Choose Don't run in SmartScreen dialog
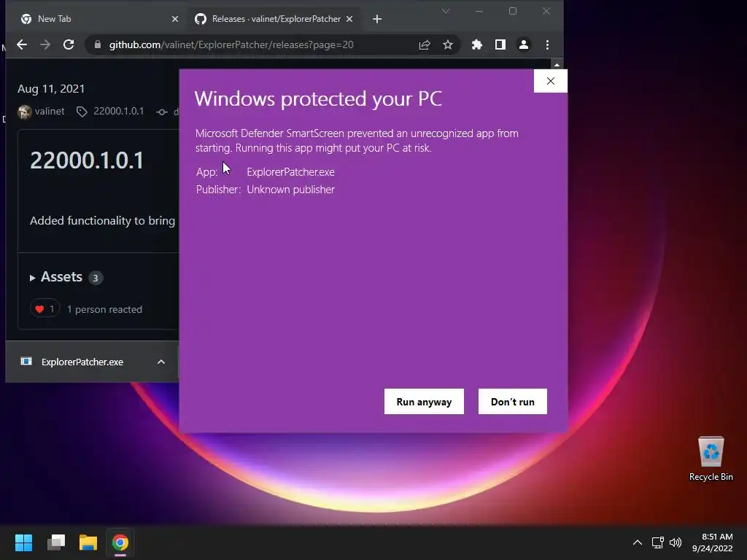 point(512,402)
